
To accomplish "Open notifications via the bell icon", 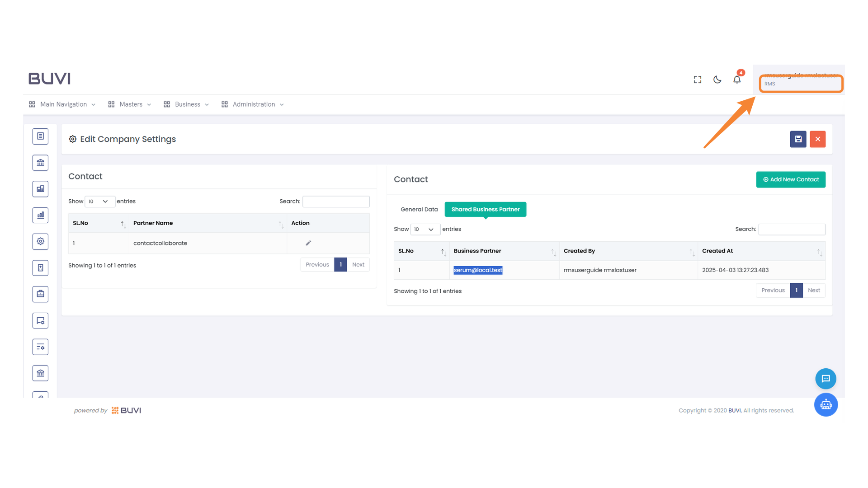I will tap(737, 79).
